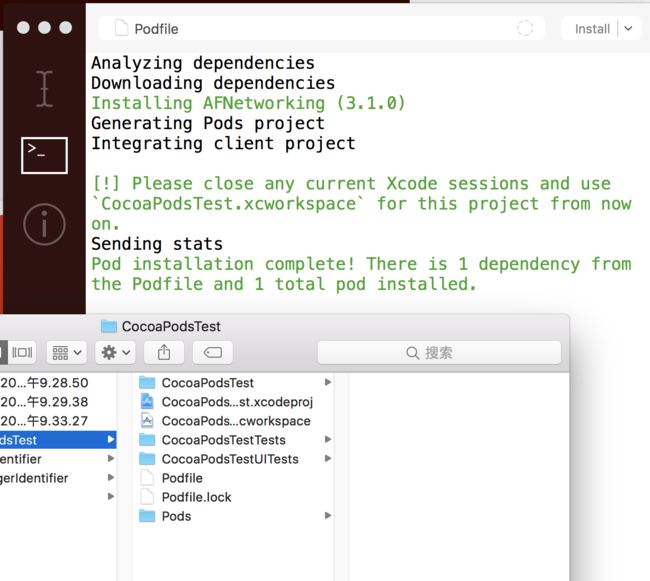
Task: Select the CocoaPodsTest folder row
Action: click(234, 382)
